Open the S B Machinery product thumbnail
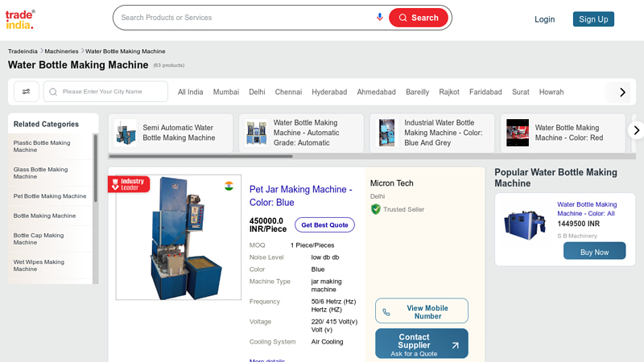Viewport: 644px width, 362px height. click(526, 224)
